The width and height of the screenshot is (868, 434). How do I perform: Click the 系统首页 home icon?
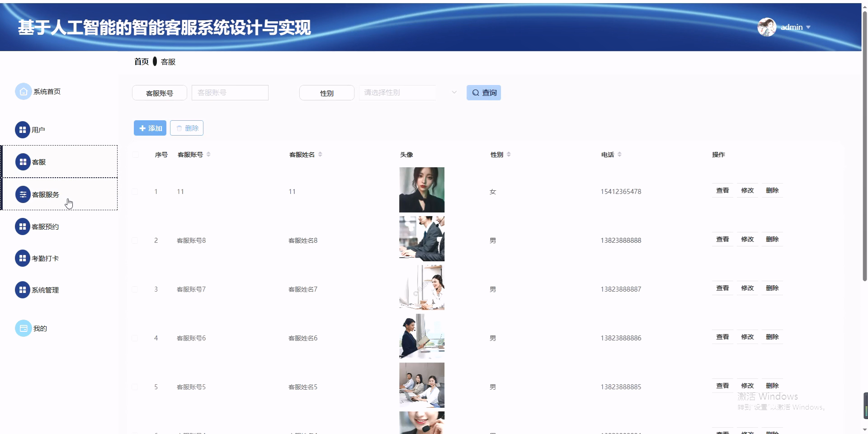click(23, 91)
